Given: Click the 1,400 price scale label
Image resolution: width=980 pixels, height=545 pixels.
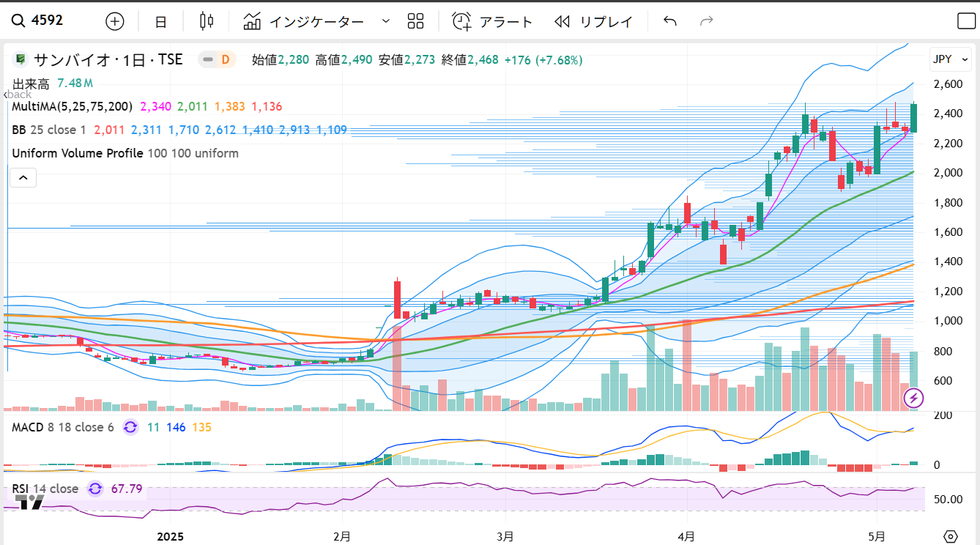Looking at the screenshot, I should [948, 262].
